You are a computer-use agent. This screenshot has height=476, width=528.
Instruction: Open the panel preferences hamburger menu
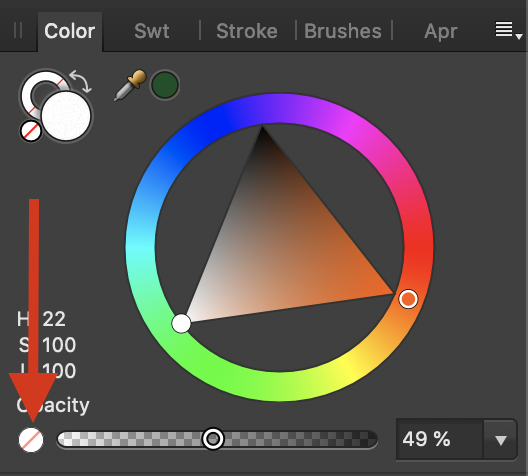point(508,30)
